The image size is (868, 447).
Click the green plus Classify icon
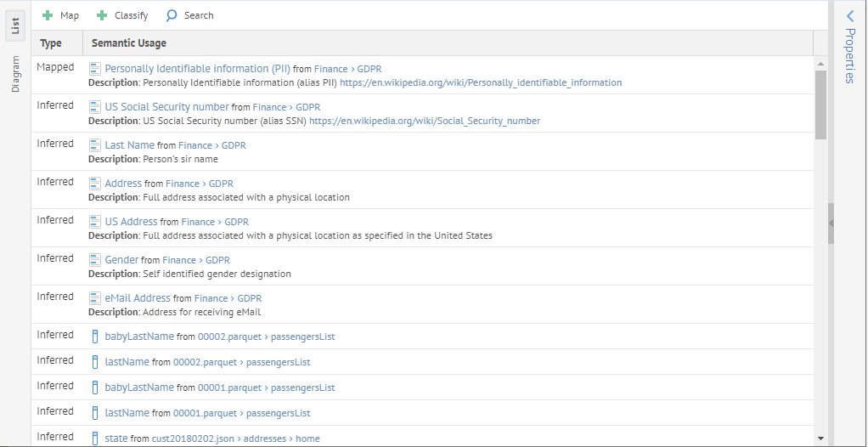click(x=102, y=15)
